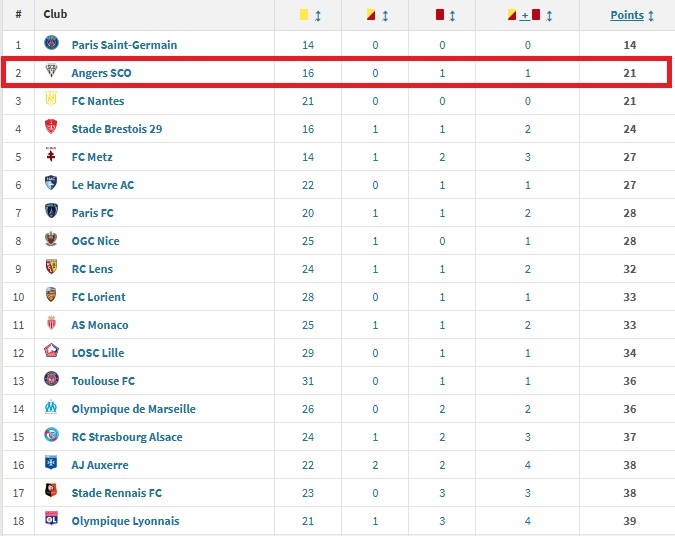Click the Olympique Lyonnais club logo
This screenshot has height=539, width=675.
tap(51, 521)
